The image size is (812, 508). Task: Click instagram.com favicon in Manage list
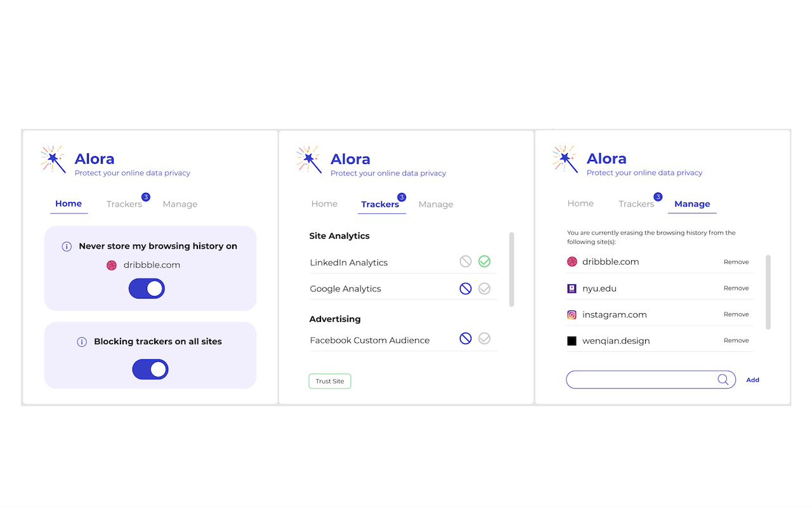tap(572, 314)
